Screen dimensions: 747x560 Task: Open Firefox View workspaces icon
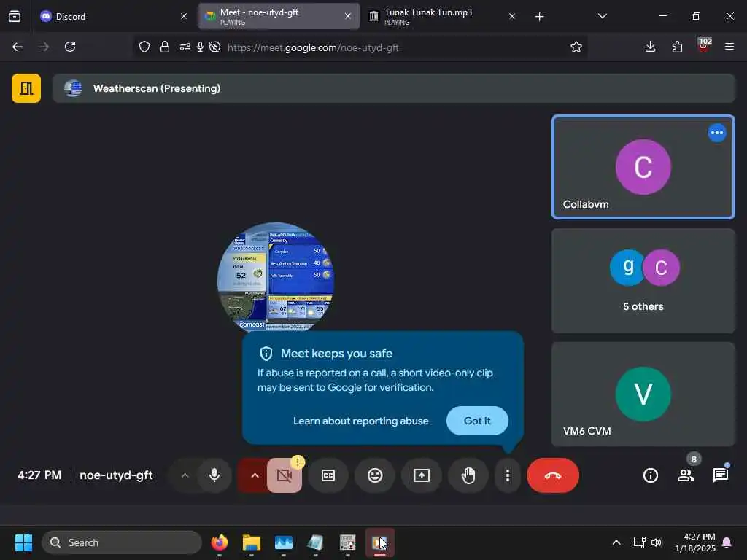(x=15, y=16)
